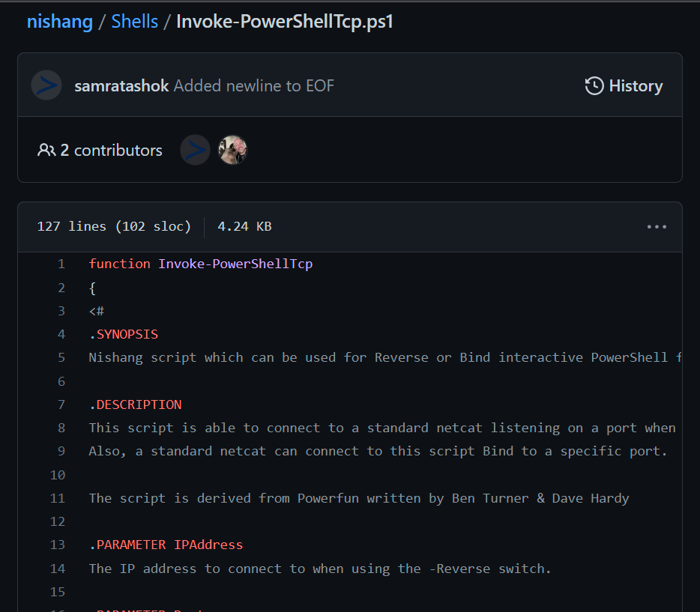
Task: Click the .DESCRIPTION comment keyword
Action: point(135,405)
